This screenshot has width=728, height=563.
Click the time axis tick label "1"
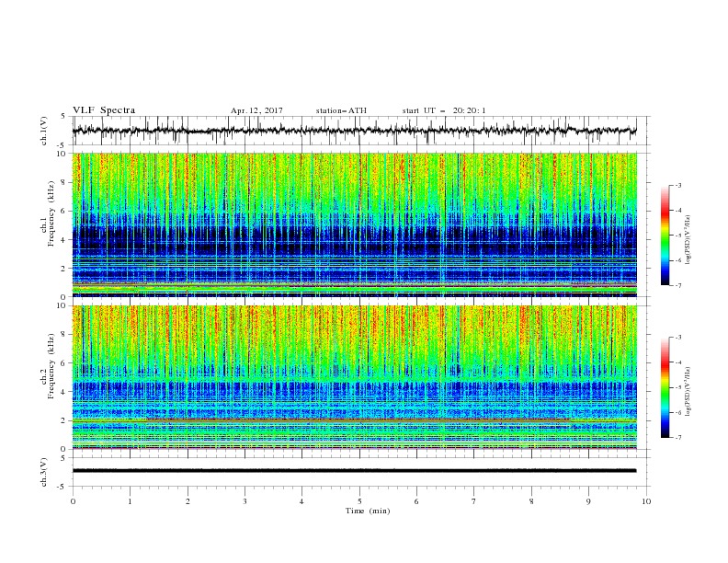click(x=130, y=501)
